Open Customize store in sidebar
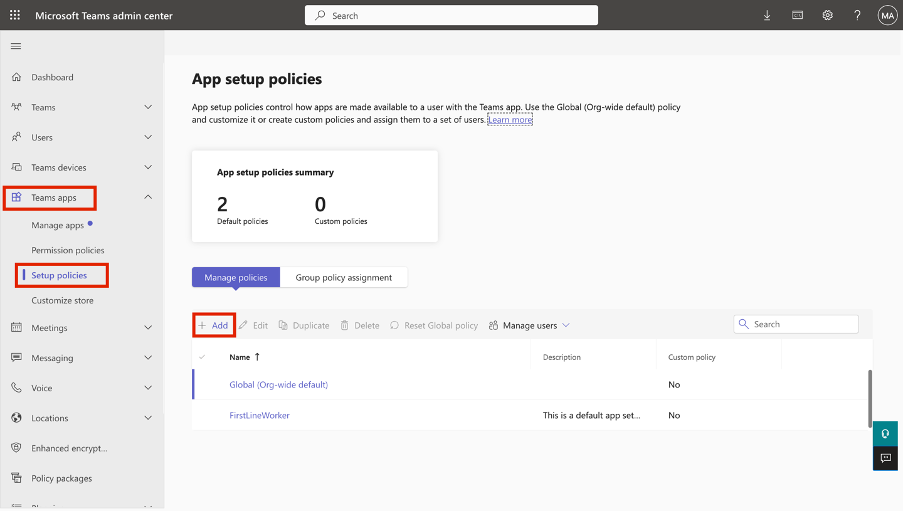The width and height of the screenshot is (904, 512). [x=62, y=300]
